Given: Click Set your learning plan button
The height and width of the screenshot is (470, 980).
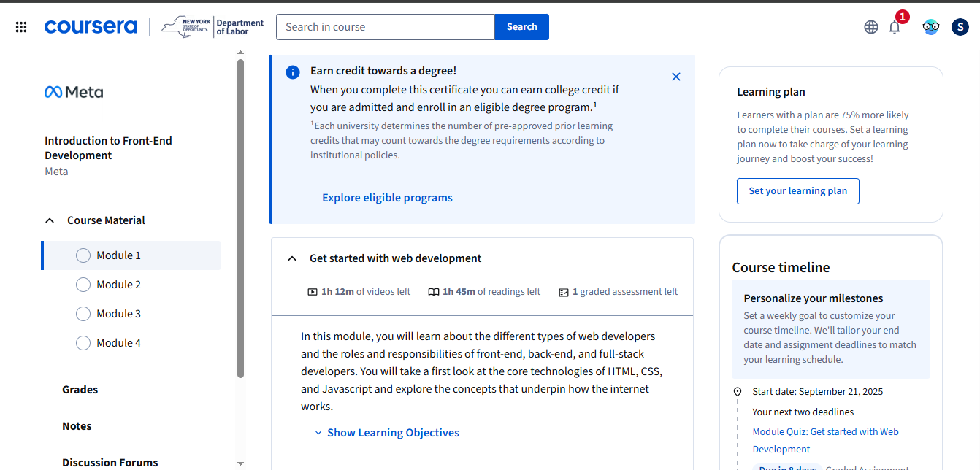Looking at the screenshot, I should click(797, 191).
